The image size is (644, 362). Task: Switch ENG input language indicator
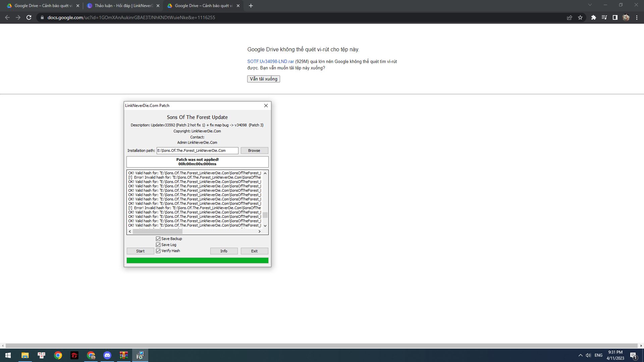click(x=598, y=355)
